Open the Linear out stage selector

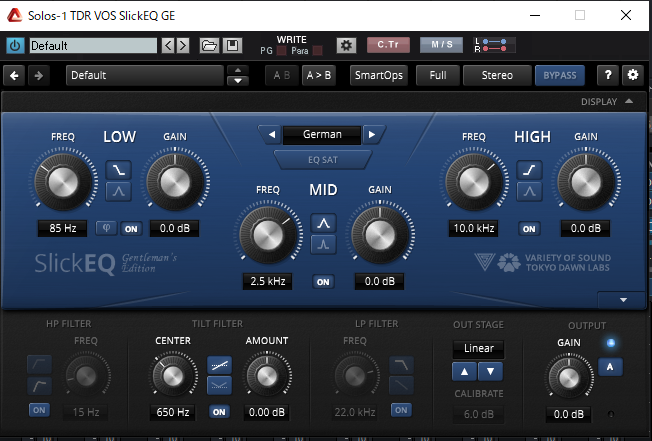pos(479,348)
